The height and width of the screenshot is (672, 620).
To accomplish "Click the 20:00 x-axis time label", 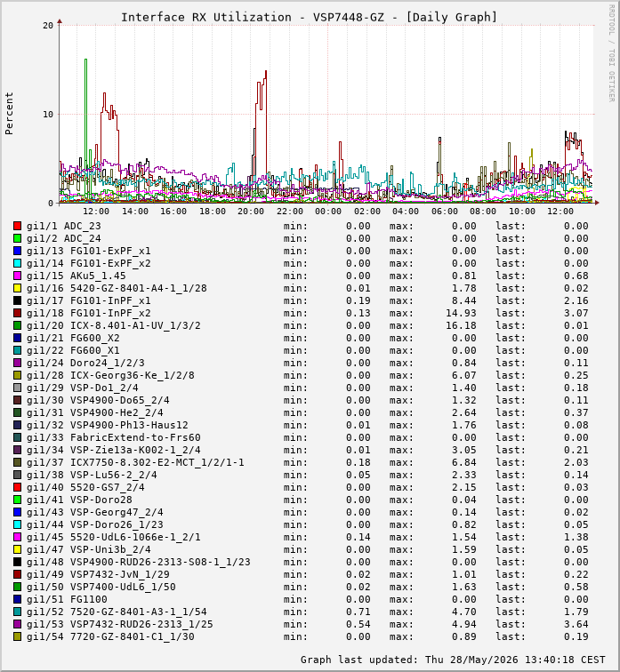I will [251, 212].
